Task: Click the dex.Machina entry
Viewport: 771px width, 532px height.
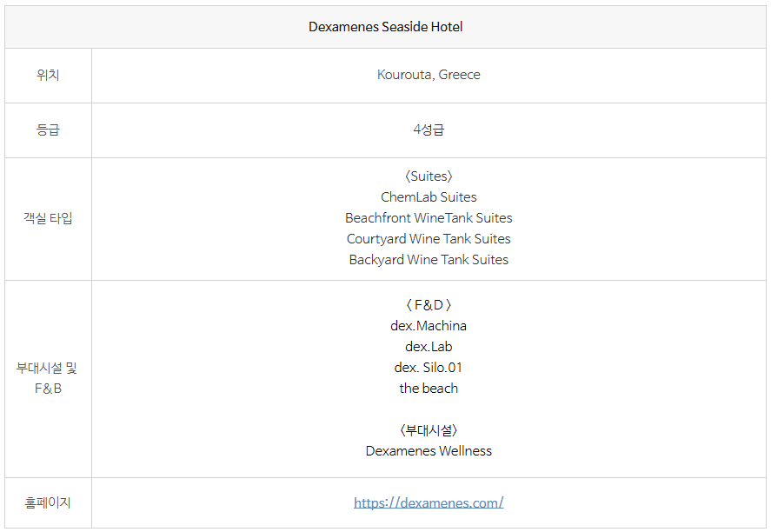Action: pyautogui.click(x=429, y=326)
